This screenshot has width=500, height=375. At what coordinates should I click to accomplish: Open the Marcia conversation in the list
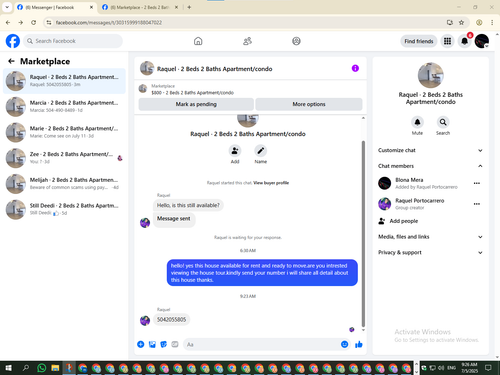point(64,106)
